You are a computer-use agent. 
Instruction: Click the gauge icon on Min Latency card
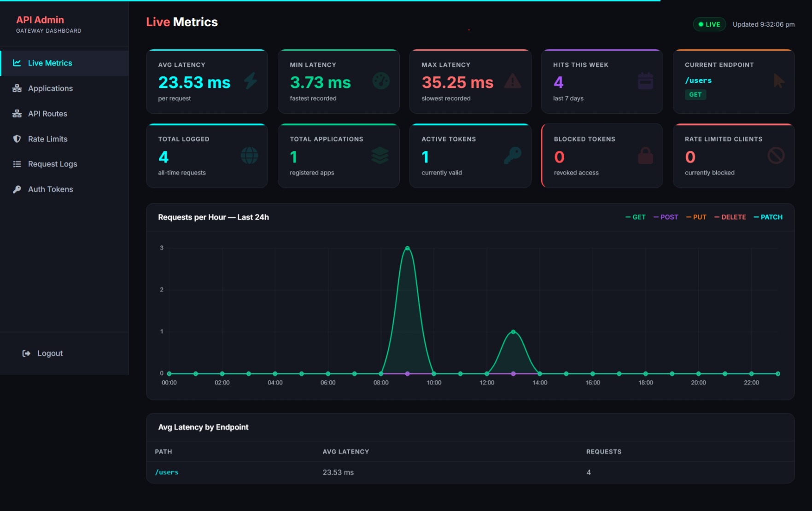tap(381, 81)
